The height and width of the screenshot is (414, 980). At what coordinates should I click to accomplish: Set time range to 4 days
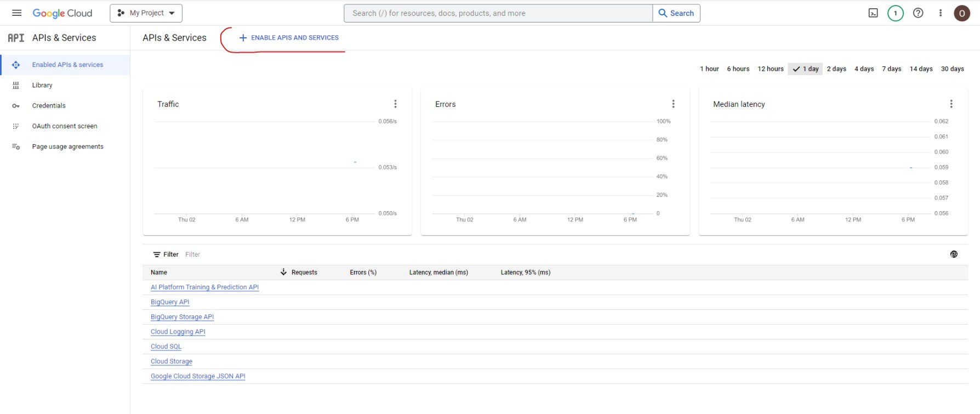pos(864,69)
